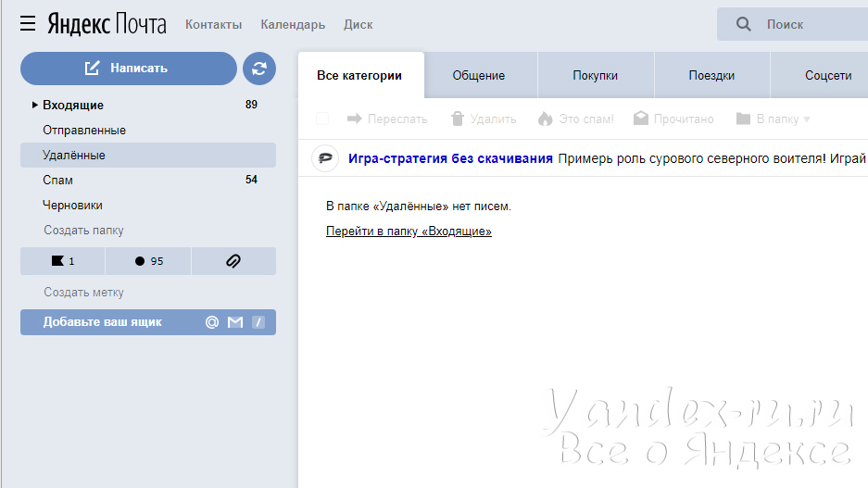Switch to the Все категории tab
This screenshot has height=488, width=868.
(x=361, y=75)
